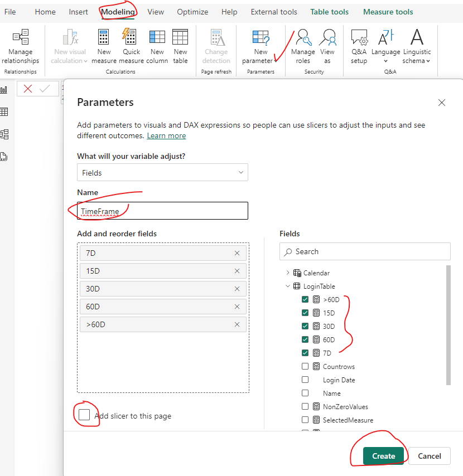Open the Fields variable type dropdown
Viewport: 463px width, 476px height.
coord(162,172)
